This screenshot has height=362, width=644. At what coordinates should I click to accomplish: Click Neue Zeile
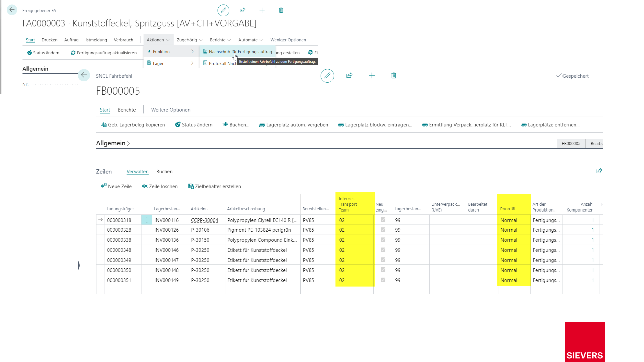click(116, 186)
